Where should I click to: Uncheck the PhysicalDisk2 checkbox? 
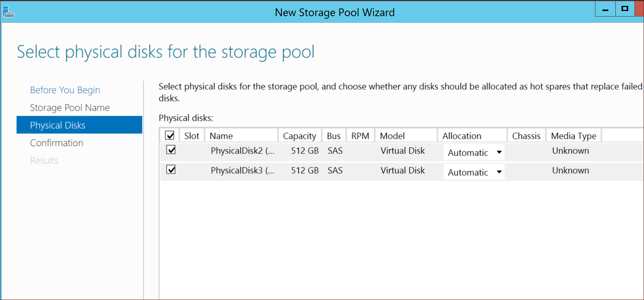[171, 150]
